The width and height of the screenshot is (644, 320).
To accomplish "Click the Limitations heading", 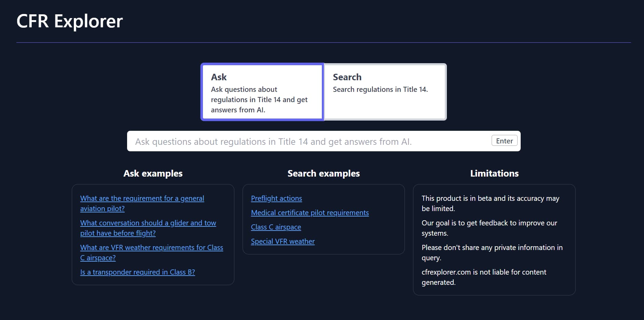I will pos(494,173).
